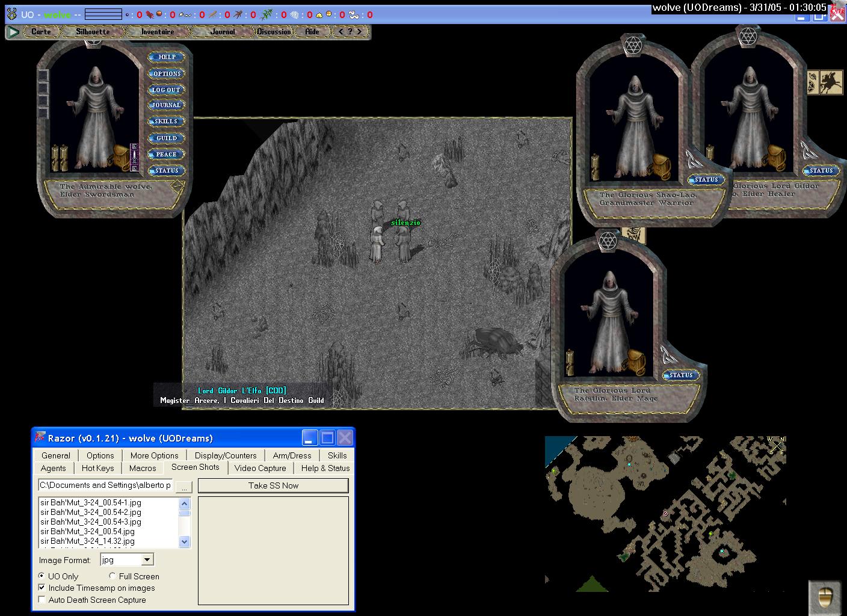Open the Inventaire menu button

[158, 32]
